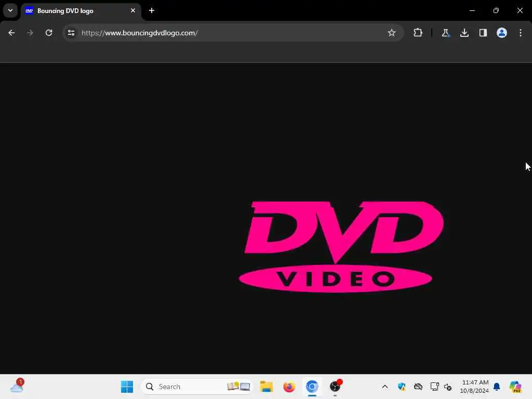Open the profile avatar menu

(x=502, y=33)
